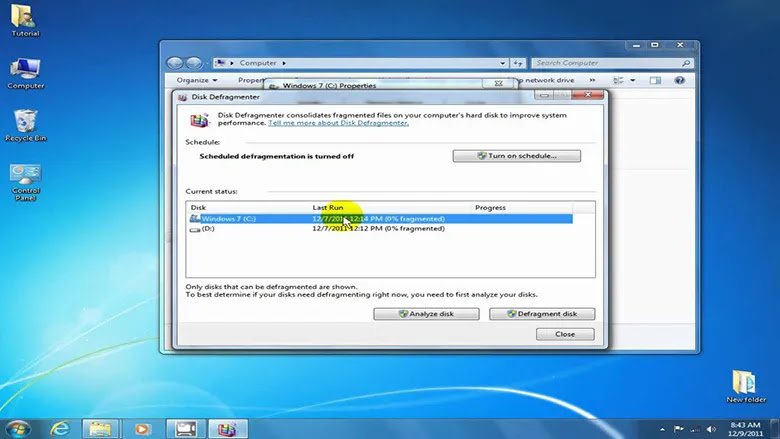Open Windows Explorer from the taskbar
Screen dimensions: 780x439
100,429
